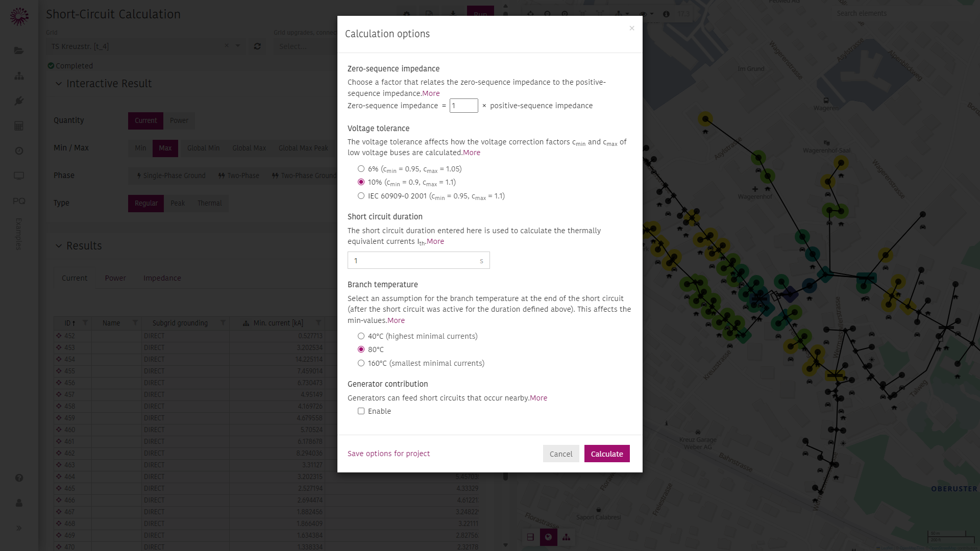Image resolution: width=980 pixels, height=551 pixels.
Task: Select IEC 60909-0 2001 voltage tolerance
Action: point(361,196)
